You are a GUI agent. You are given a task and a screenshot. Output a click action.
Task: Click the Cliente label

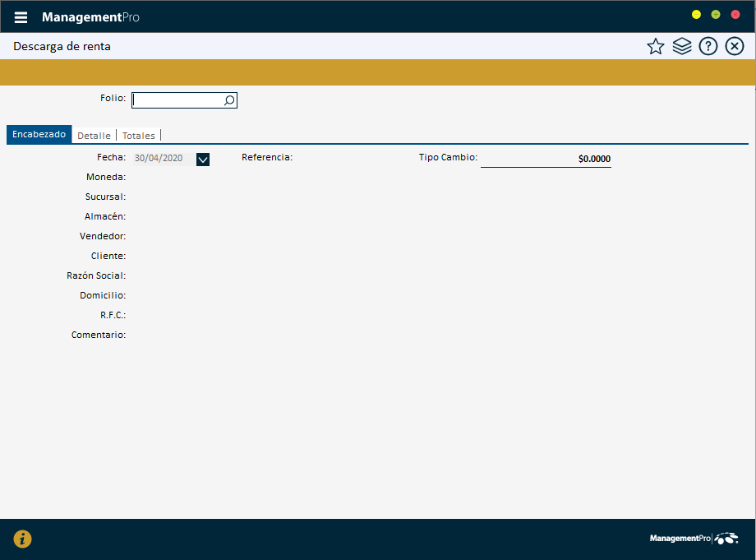coord(108,256)
